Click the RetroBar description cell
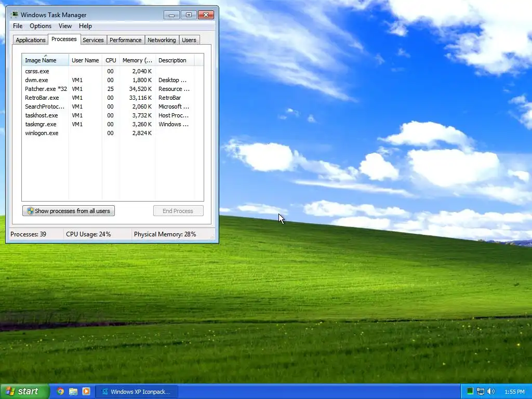This screenshot has width=532, height=399. [x=170, y=98]
